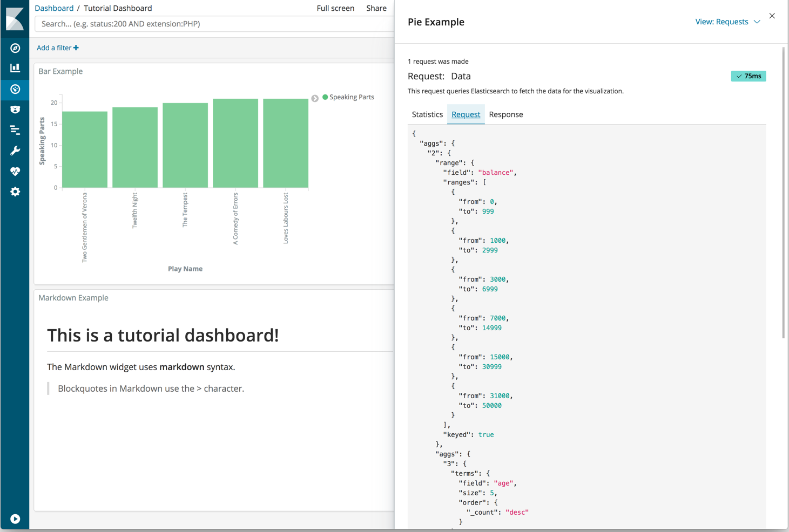This screenshot has width=789, height=532.
Task: Open Monitoring heartbeat icon
Action: click(x=15, y=171)
